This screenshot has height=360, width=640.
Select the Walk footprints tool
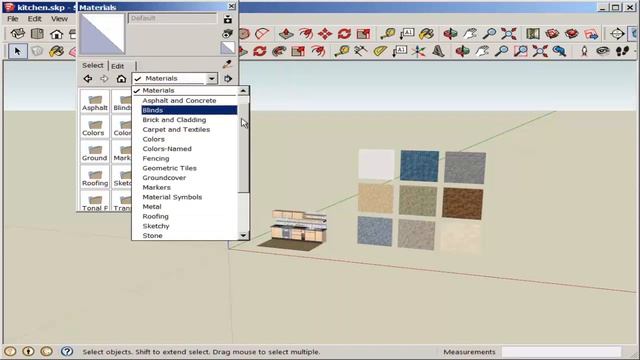tap(622, 51)
